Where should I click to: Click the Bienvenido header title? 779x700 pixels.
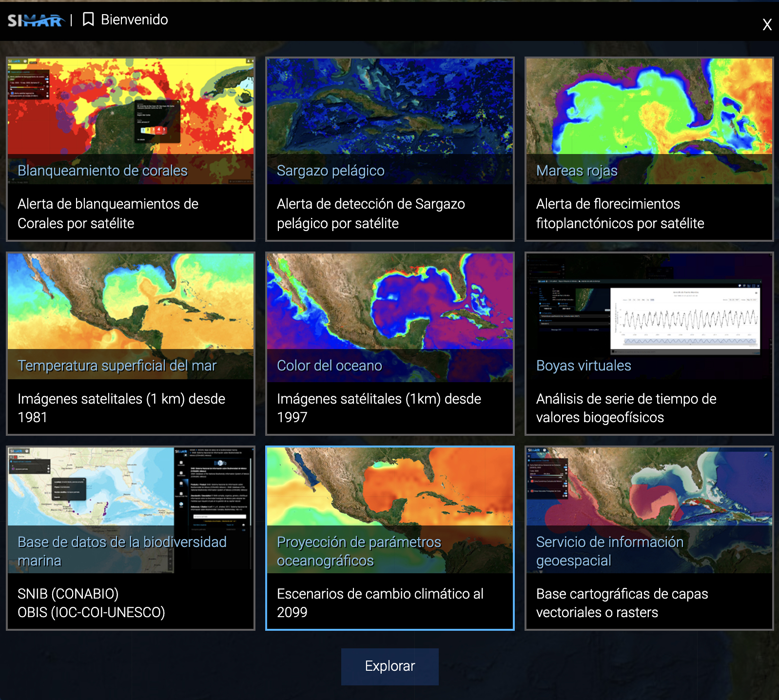coord(135,19)
